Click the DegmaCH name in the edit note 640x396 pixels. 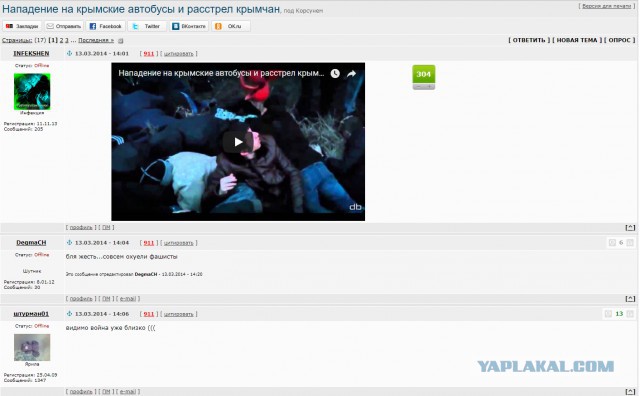pos(146,274)
